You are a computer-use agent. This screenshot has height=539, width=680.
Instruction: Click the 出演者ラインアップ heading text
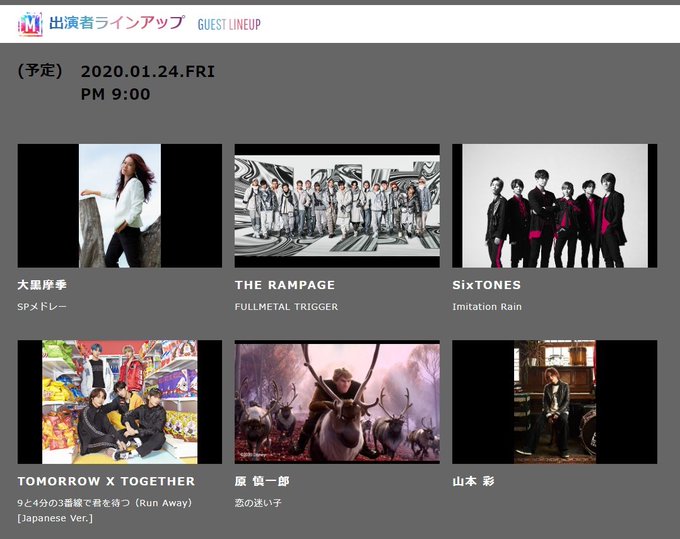[x=117, y=23]
